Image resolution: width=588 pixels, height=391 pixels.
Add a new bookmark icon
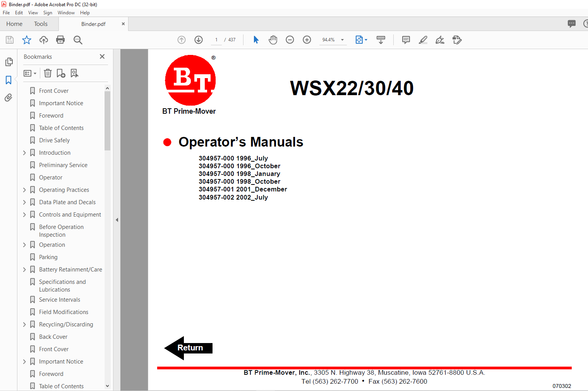tap(61, 73)
